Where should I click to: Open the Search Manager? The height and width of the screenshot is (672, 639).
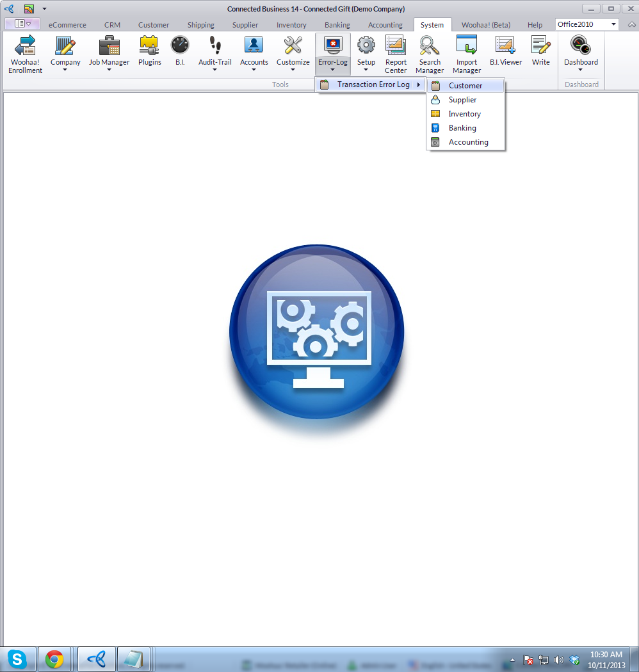point(430,54)
